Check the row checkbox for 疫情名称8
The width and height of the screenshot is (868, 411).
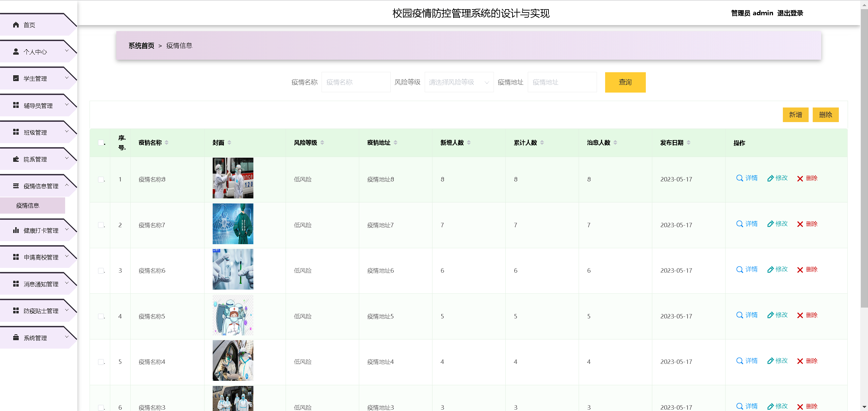point(101,179)
